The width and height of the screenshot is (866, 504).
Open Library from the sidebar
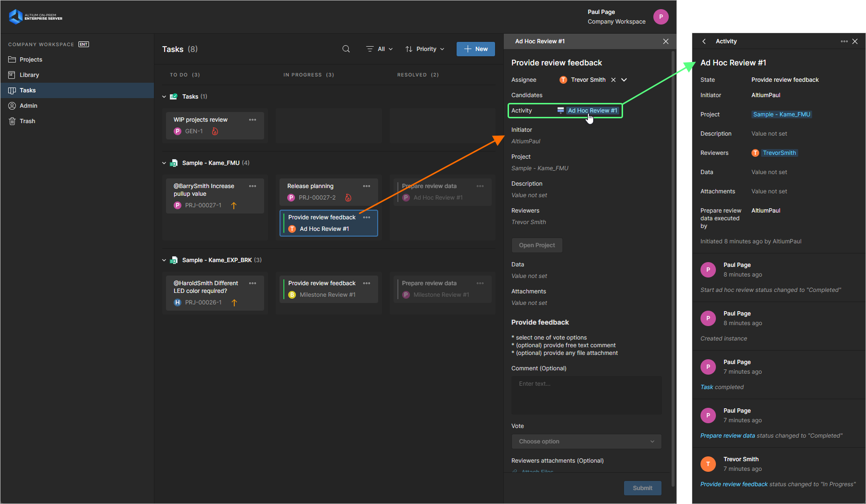coord(29,75)
